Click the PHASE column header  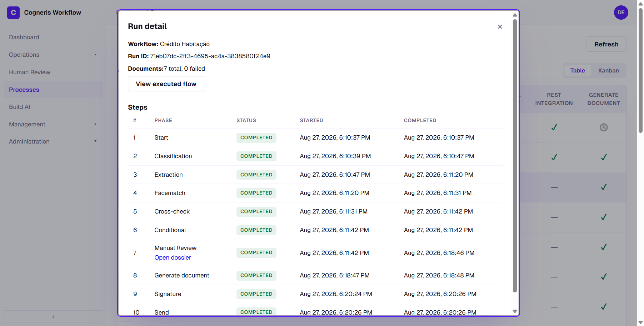coord(163,120)
